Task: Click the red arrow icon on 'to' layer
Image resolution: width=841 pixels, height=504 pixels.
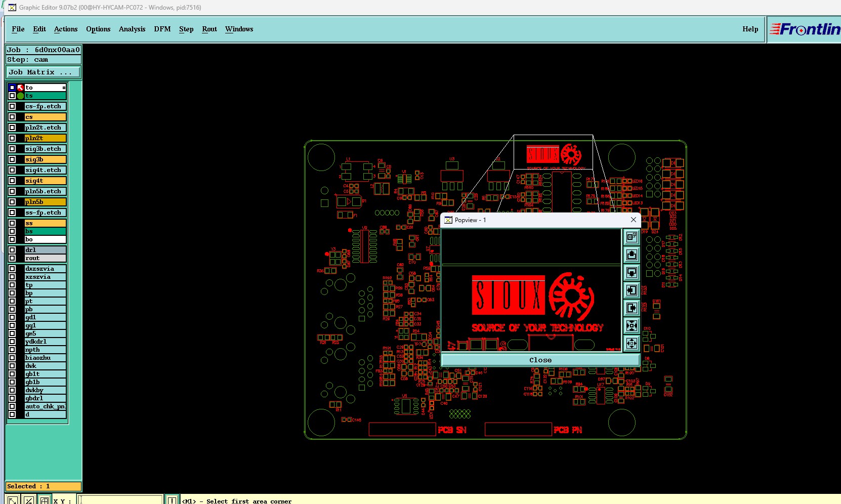Action: pyautogui.click(x=21, y=88)
